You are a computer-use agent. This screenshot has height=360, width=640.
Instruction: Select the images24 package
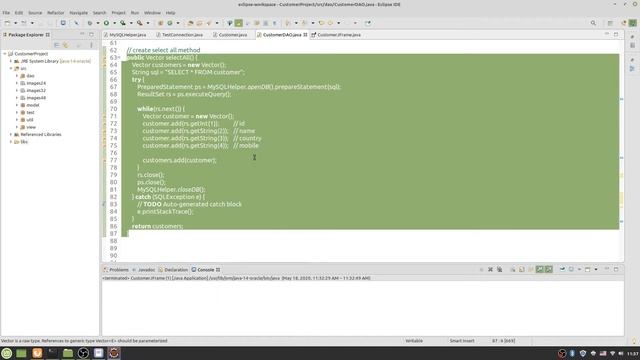point(36,83)
